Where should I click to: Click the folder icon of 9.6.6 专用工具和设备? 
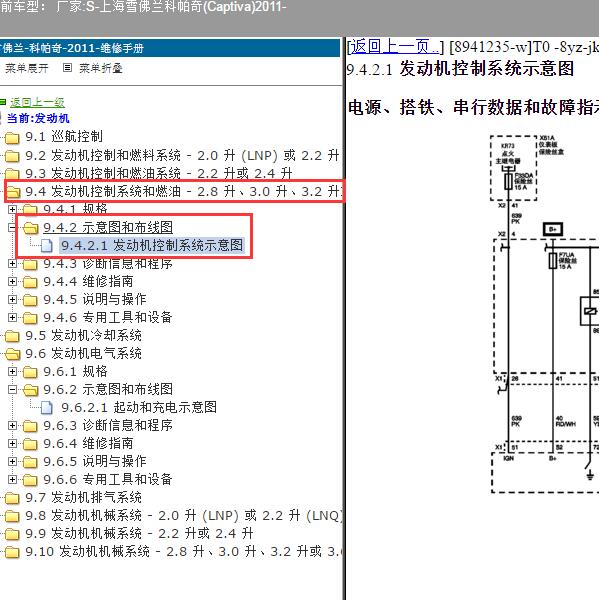click(x=30, y=480)
